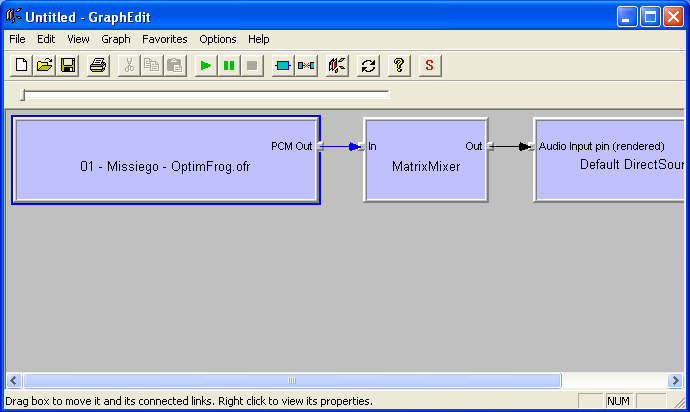The height and width of the screenshot is (412, 690).
Task: Save the graph with floppy disk icon
Action: click(68, 66)
